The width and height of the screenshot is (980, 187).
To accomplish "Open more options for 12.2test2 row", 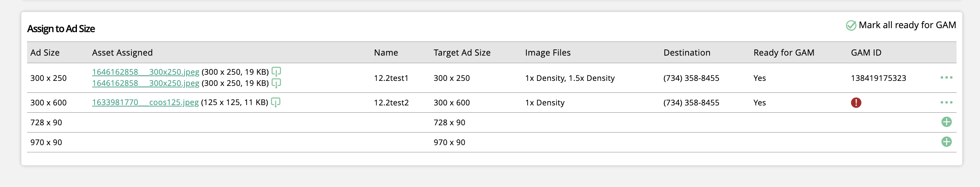I will click(x=946, y=102).
